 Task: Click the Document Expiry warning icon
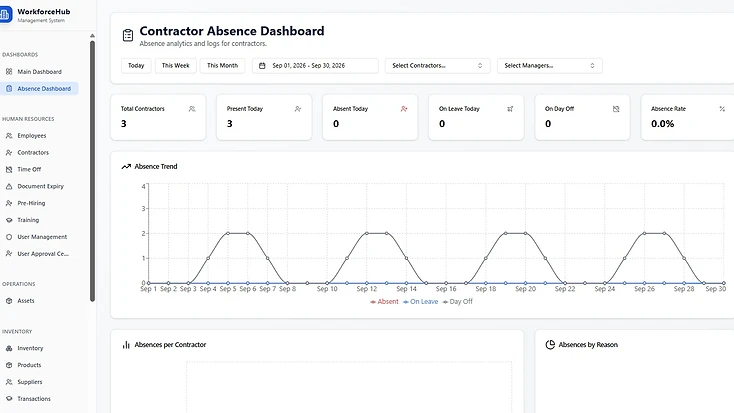pos(9,186)
